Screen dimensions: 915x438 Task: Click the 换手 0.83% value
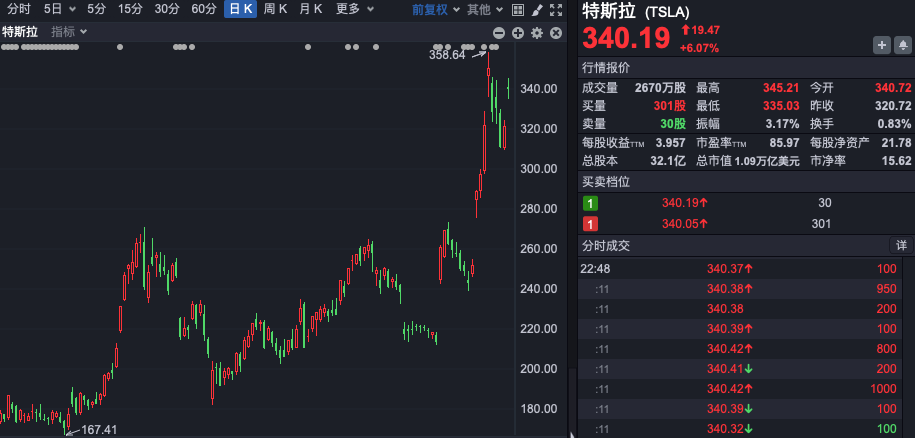(x=894, y=124)
